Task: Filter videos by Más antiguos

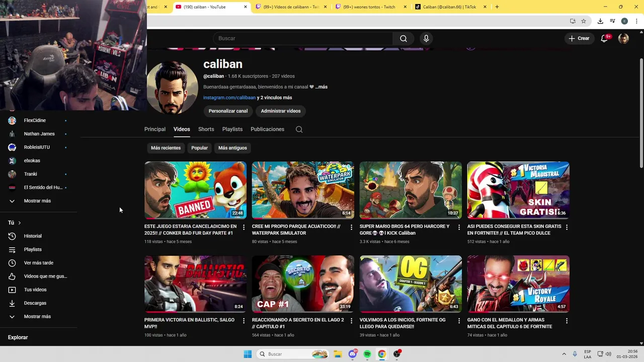Action: point(232,148)
